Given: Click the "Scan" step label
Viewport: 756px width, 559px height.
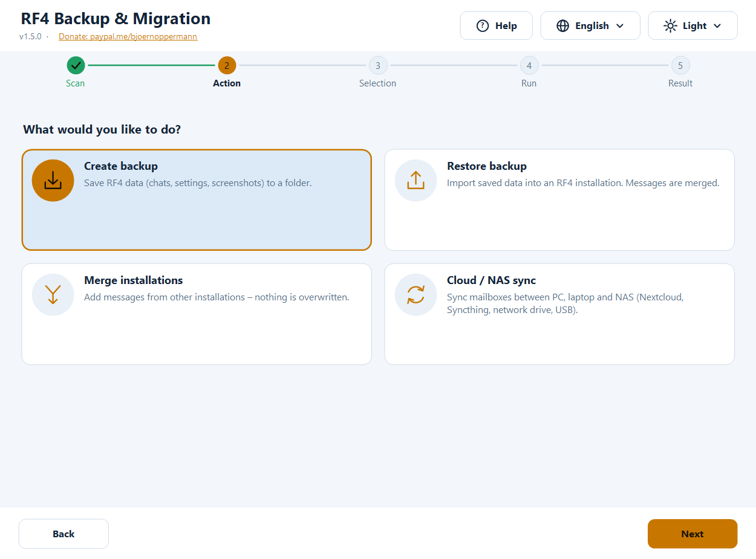Looking at the screenshot, I should coord(76,83).
